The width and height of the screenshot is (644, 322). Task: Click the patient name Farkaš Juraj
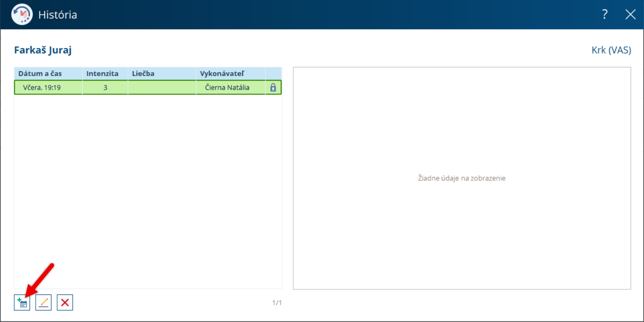pyautogui.click(x=43, y=50)
